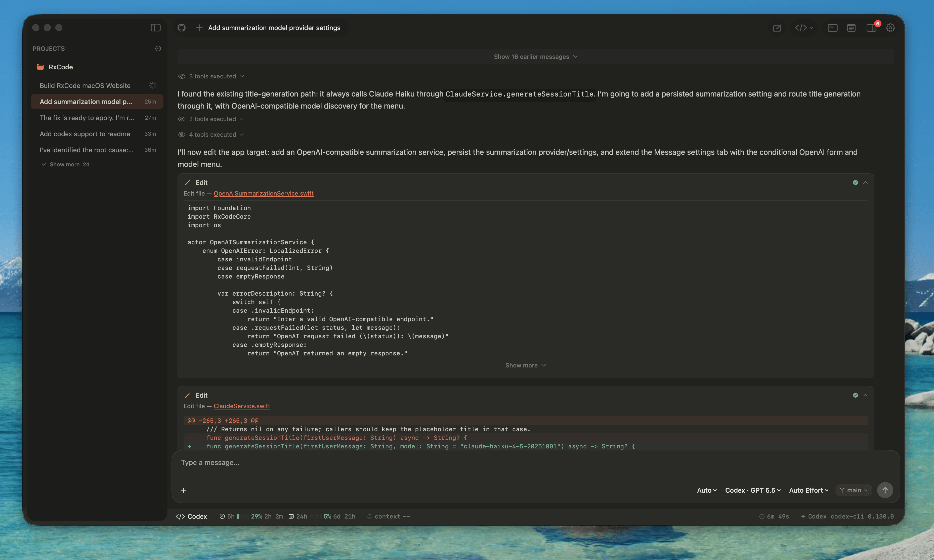
Task: Open the Auto mode dropdown
Action: pos(707,490)
